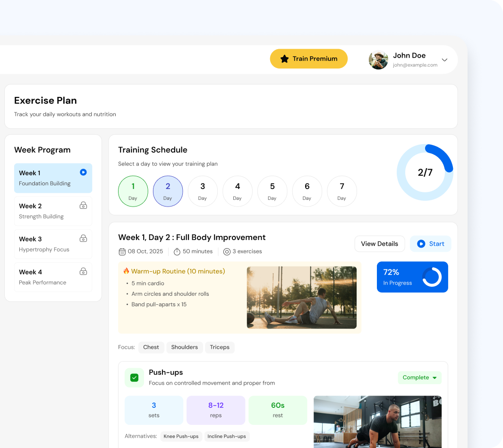
Task: Click the Train Premium button
Action: 308,59
